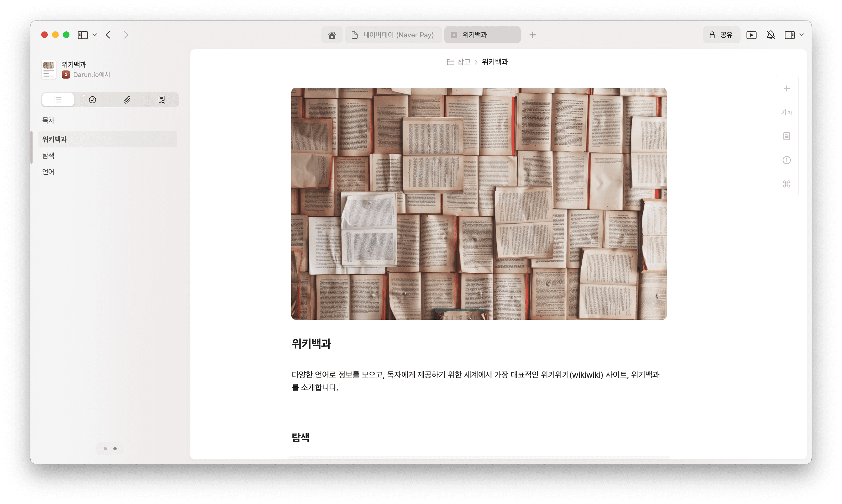Open the info panel on the right
Image resolution: width=842 pixels, height=504 pixels.
(787, 160)
